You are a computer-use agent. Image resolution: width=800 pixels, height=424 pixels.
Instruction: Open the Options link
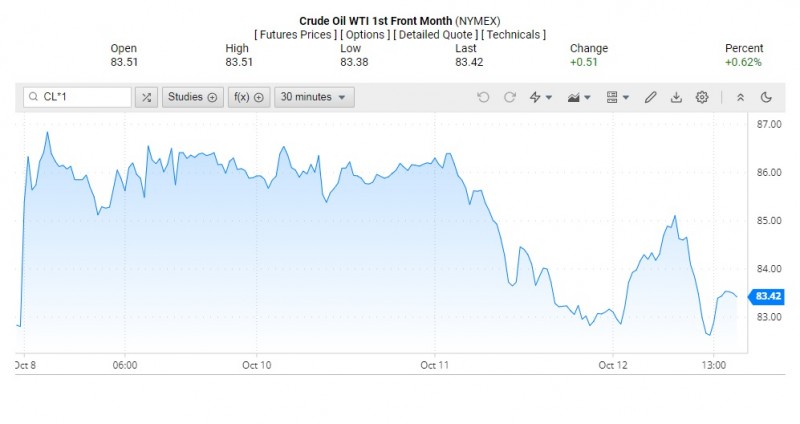click(x=365, y=35)
